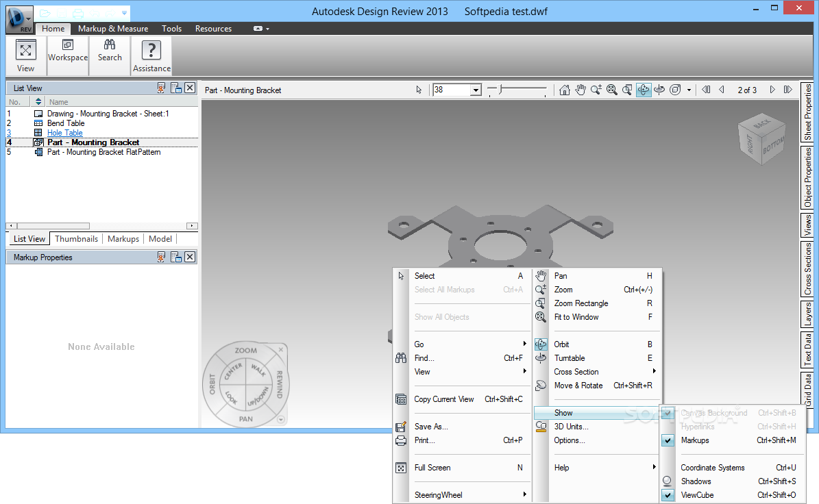This screenshot has height=504, width=819.
Task: Open the Quick Access Toolbar customize dropdown
Action: pyautogui.click(x=124, y=13)
